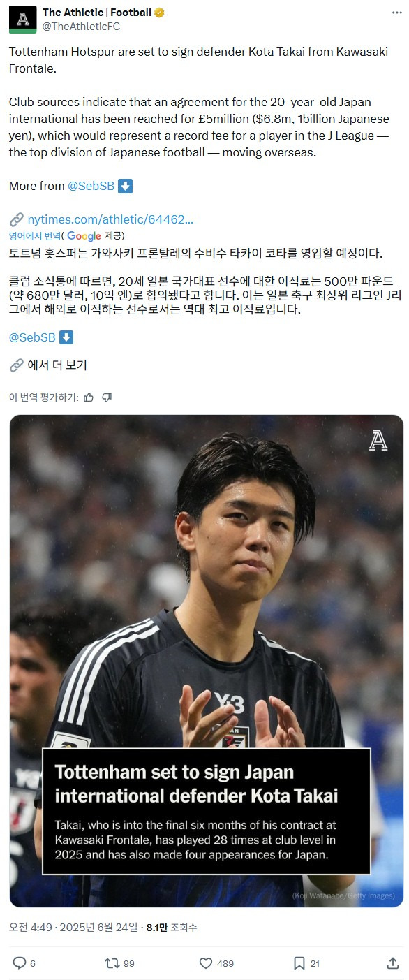Click the Athletic logo watermark on photo
This screenshot has width=409, height=980.
tap(378, 440)
